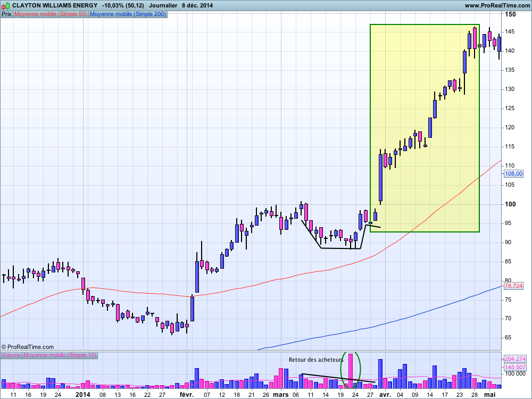The image size is (532, 399).
Task: Click the red 78,724 moving average tag
Action: [513, 286]
